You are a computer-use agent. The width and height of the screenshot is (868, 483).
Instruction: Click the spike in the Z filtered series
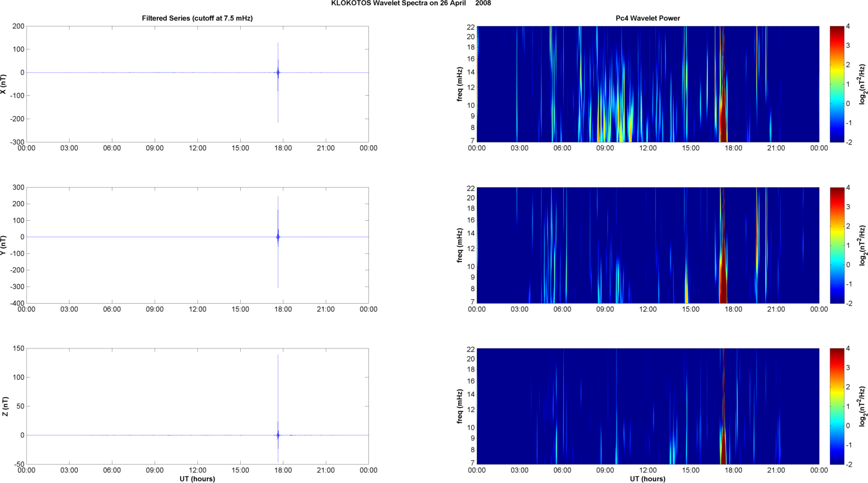[278, 435]
